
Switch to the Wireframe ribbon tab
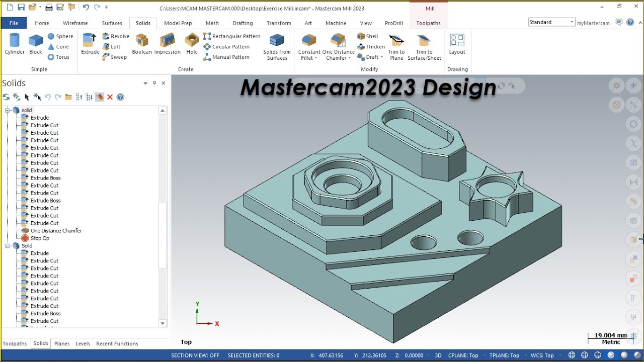pyautogui.click(x=75, y=23)
